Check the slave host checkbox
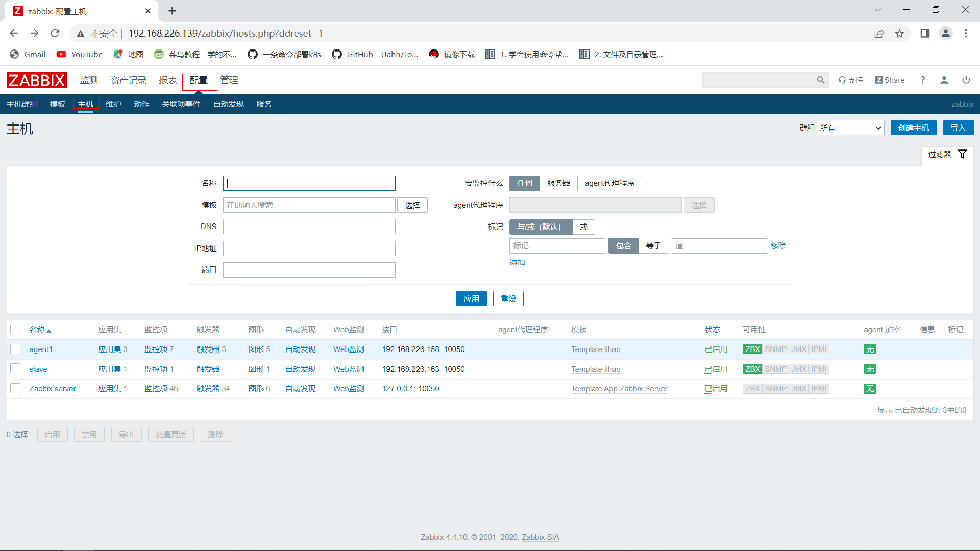Screen dimensions: 980x551 click(x=15, y=369)
